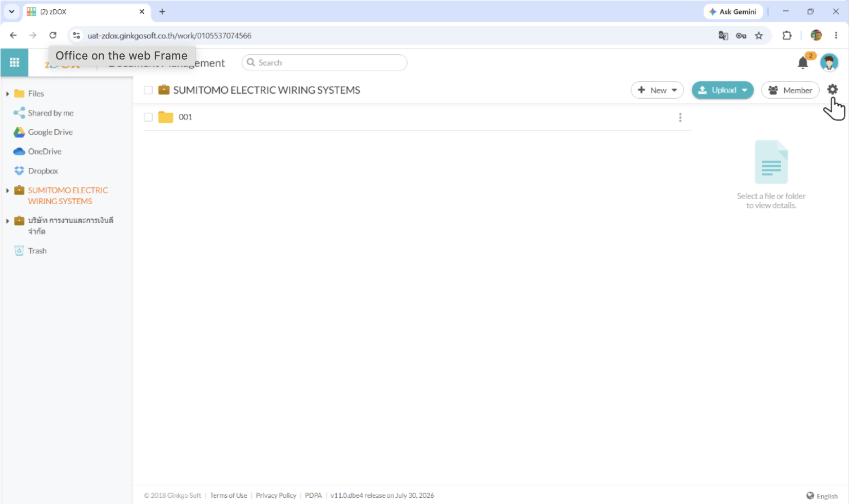Image resolution: width=850 pixels, height=504 pixels.
Task: Select the (2) zDOX browser tab
Action: pyautogui.click(x=86, y=12)
